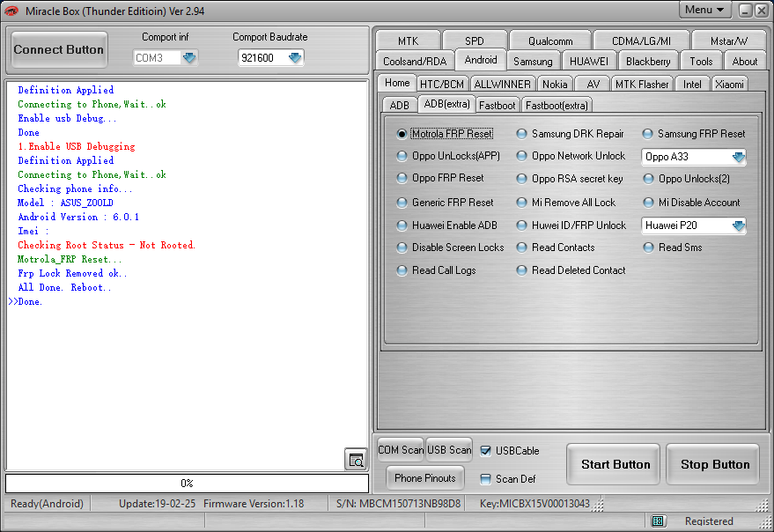Open the Blackberry tab
The width and height of the screenshot is (774, 532).
[648, 62]
